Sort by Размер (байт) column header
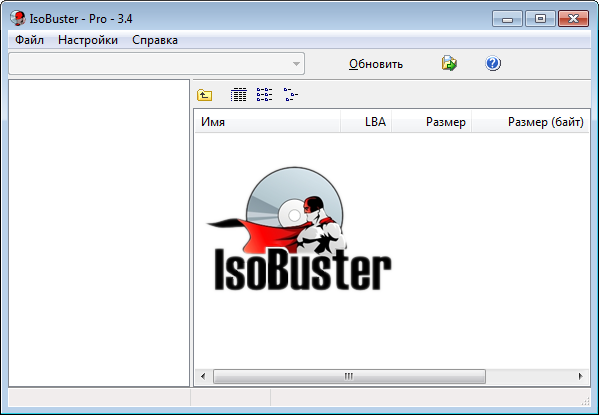The height and width of the screenshot is (415, 599). coord(530,122)
